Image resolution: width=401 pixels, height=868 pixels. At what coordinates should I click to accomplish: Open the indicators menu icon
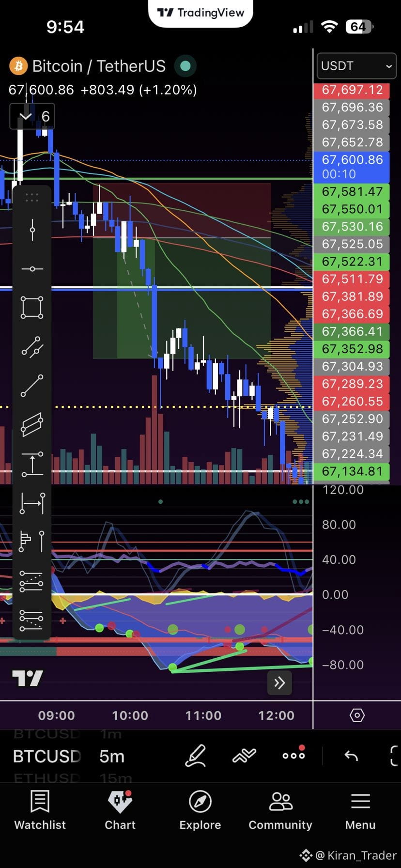(x=244, y=756)
